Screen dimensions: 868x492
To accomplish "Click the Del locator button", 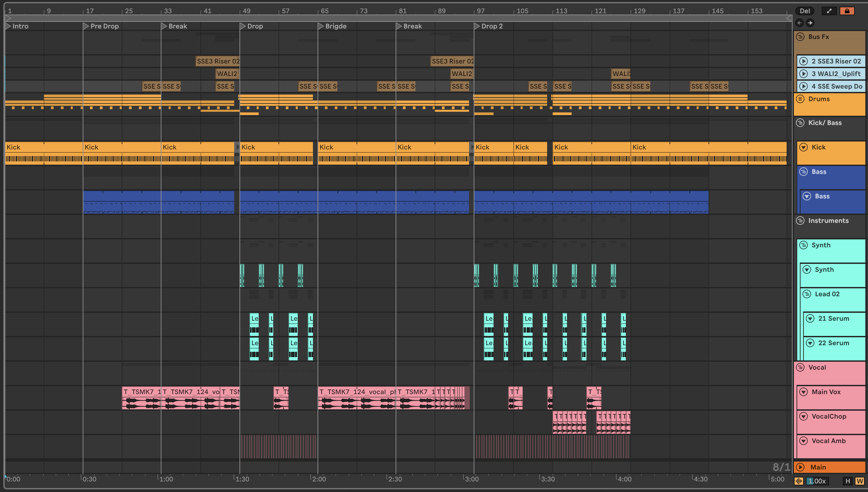I will coord(804,11).
